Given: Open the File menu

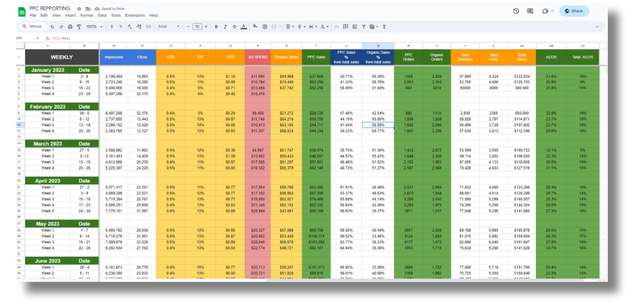Looking at the screenshot, I should pos(33,16).
